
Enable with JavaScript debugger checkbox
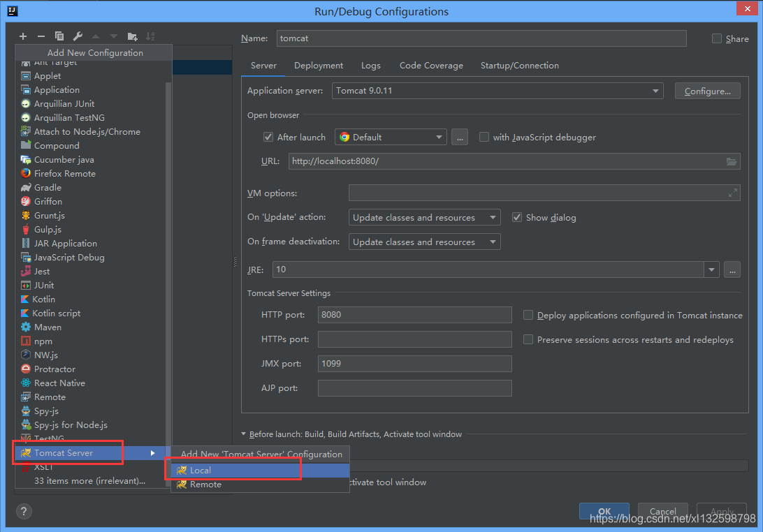coord(484,137)
